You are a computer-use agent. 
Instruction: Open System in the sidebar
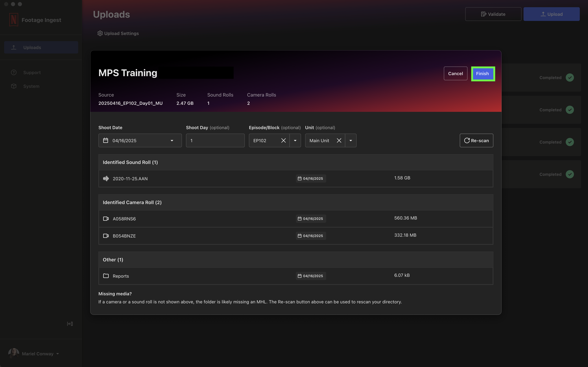[x=31, y=86]
